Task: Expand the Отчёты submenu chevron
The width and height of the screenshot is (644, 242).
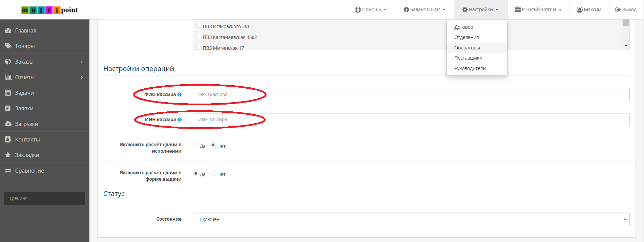Action: [x=82, y=77]
